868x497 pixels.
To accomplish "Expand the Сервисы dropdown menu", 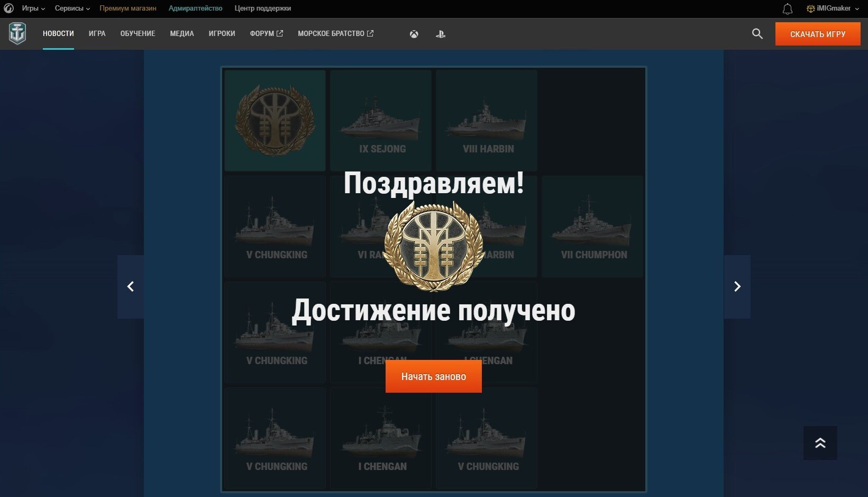I will click(72, 8).
